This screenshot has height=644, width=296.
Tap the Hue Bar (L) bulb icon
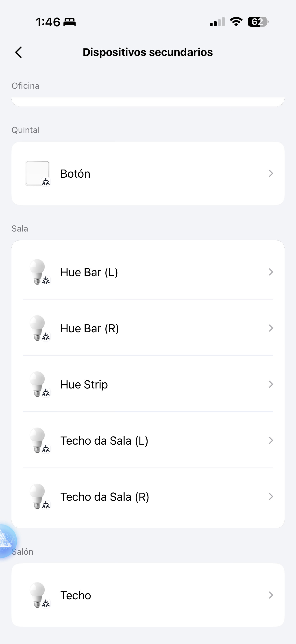click(39, 272)
